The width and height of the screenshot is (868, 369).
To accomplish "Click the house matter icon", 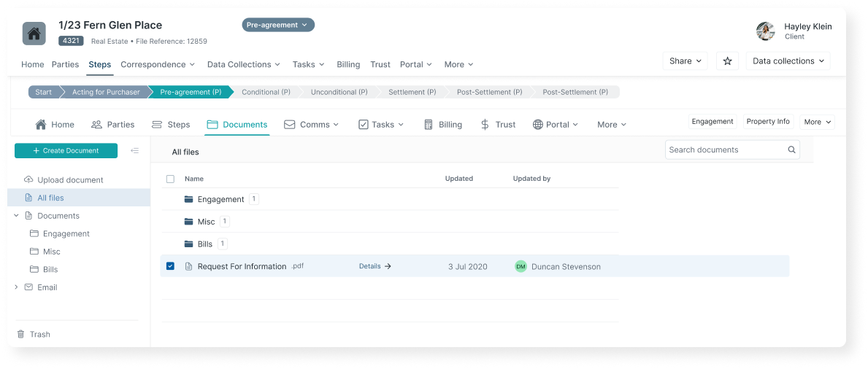I will 34,33.
